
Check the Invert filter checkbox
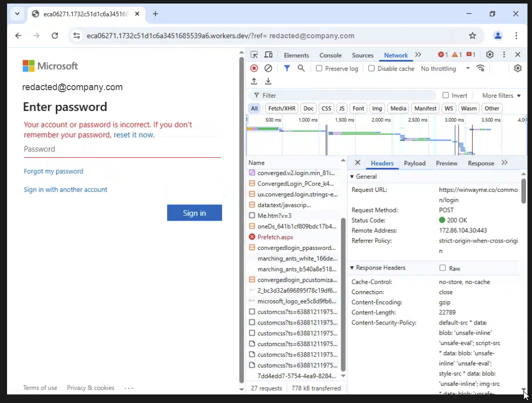[445, 95]
